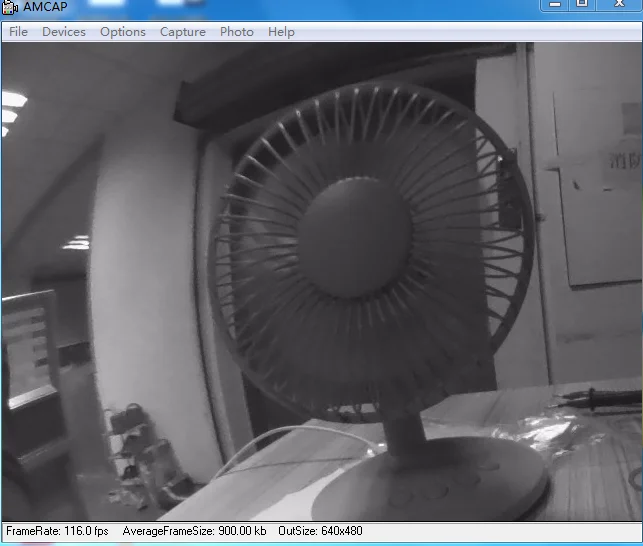Viewport: 643px width, 546px height.
Task: Maximize the AMCAP window
Action: coord(582,5)
